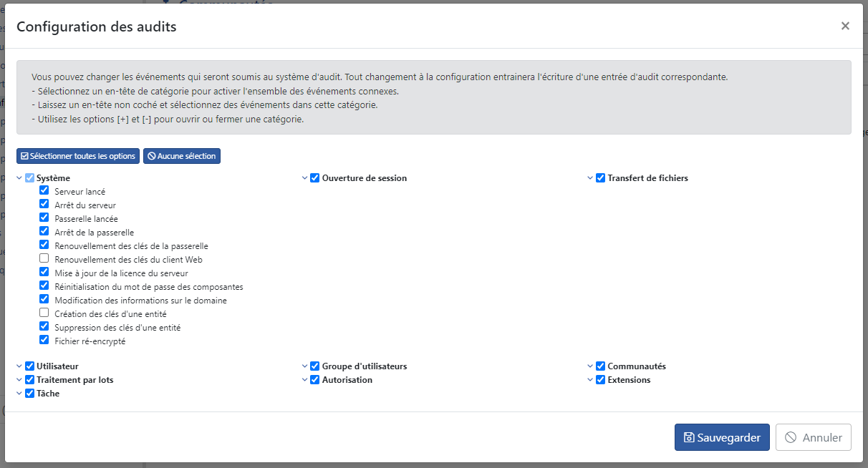Enable Renouvellement des clés du client Web
The image size is (868, 468).
coord(44,258)
